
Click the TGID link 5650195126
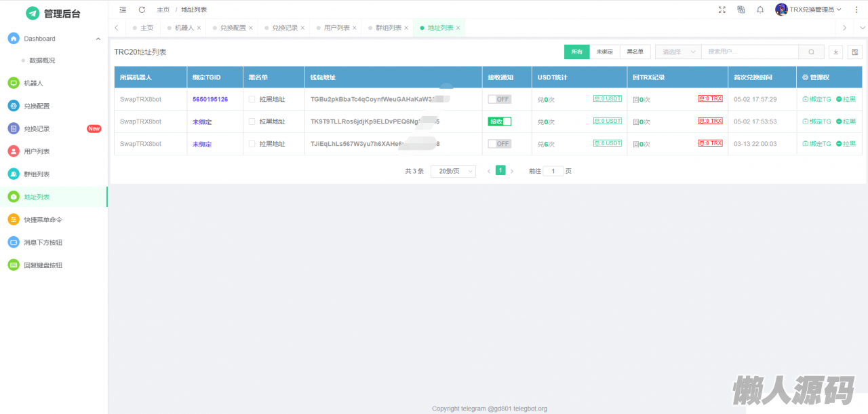pos(210,99)
